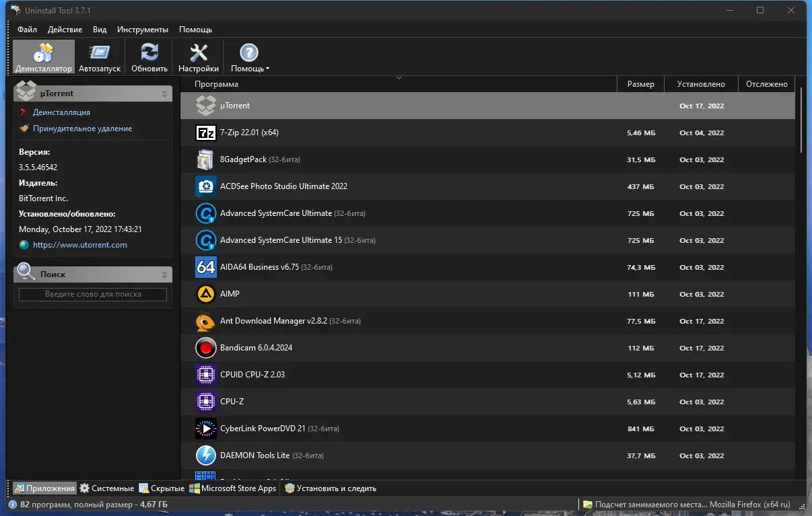Click the globe icon beside utorrent link
Image resolution: width=812 pixels, height=516 pixels.
point(24,245)
